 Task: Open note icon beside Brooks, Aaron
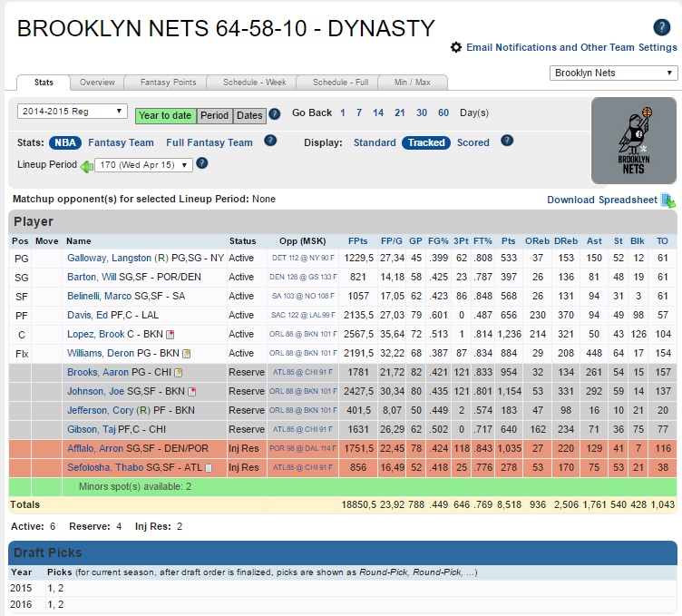point(178,373)
